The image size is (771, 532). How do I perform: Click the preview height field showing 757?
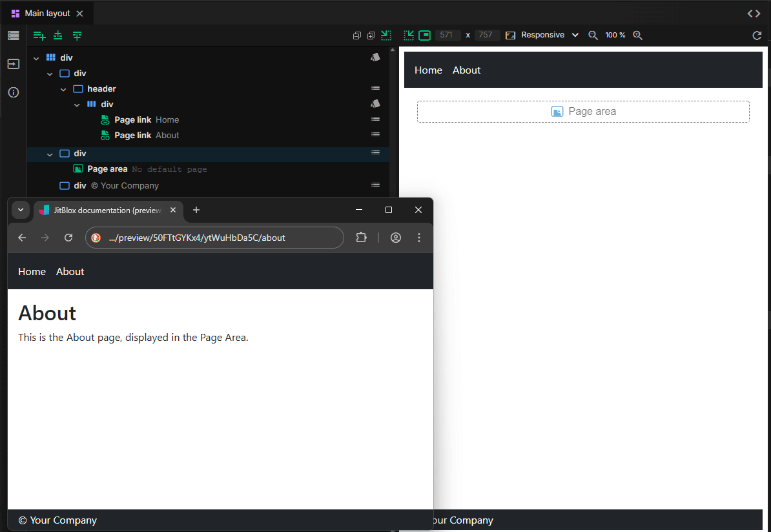(487, 35)
